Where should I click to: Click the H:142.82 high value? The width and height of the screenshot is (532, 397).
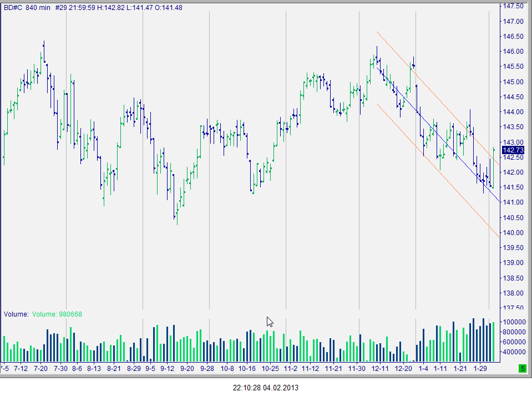[x=110, y=7]
